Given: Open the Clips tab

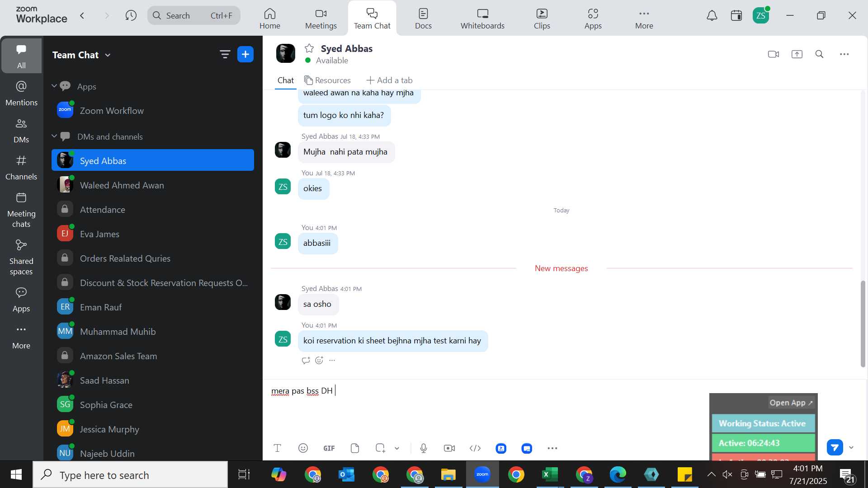Looking at the screenshot, I should click(542, 19).
